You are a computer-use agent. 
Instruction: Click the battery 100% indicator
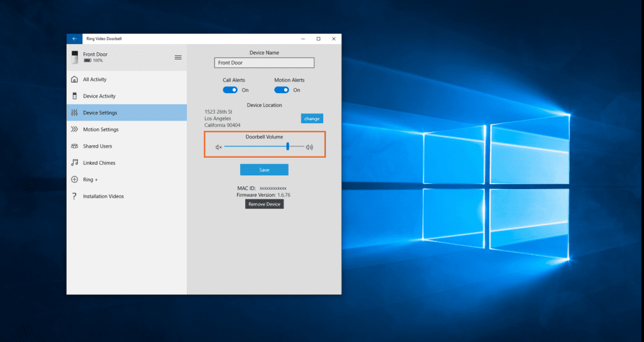point(93,60)
